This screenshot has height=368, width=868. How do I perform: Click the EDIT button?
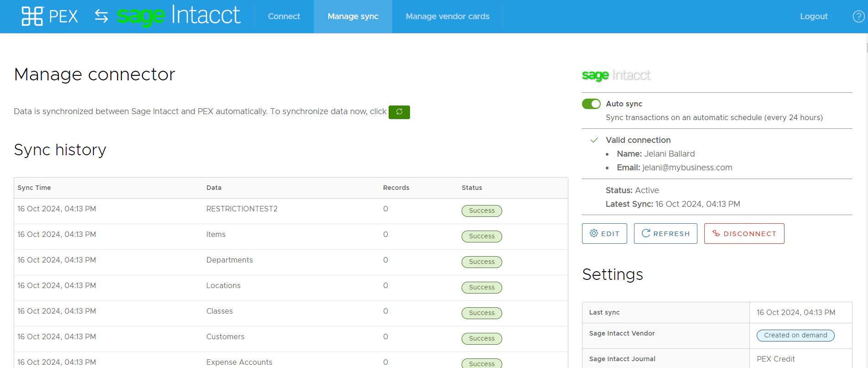coord(604,233)
